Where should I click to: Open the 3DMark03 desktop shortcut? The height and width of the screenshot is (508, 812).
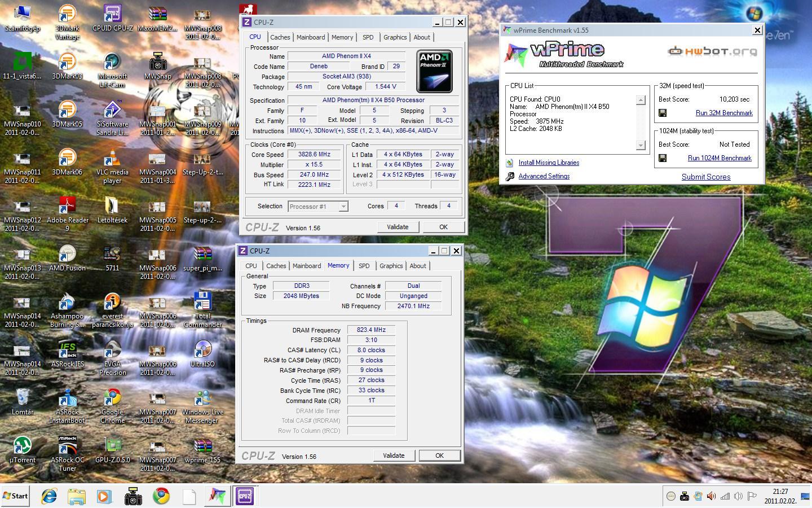point(67,65)
